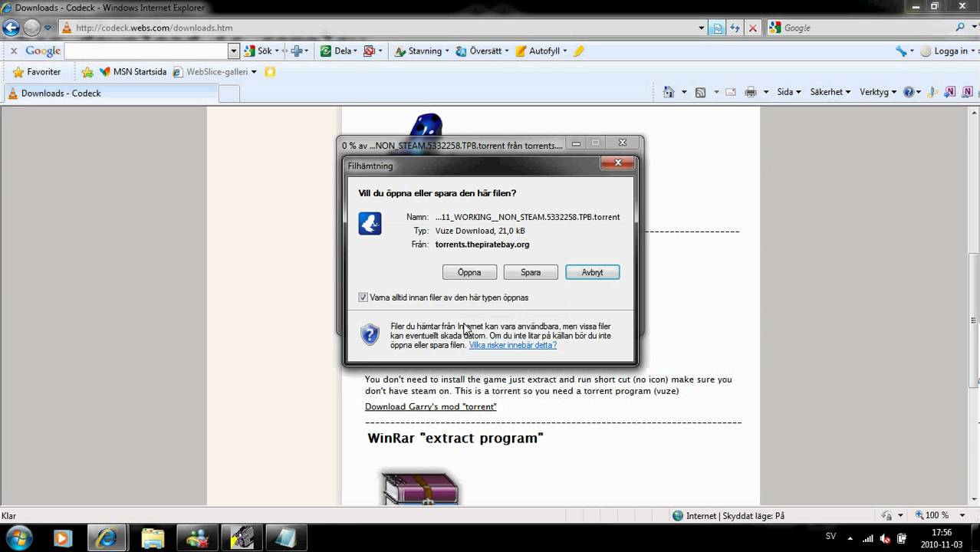980x552 pixels.
Task: Open the Windows Start orb
Action: coord(18,537)
